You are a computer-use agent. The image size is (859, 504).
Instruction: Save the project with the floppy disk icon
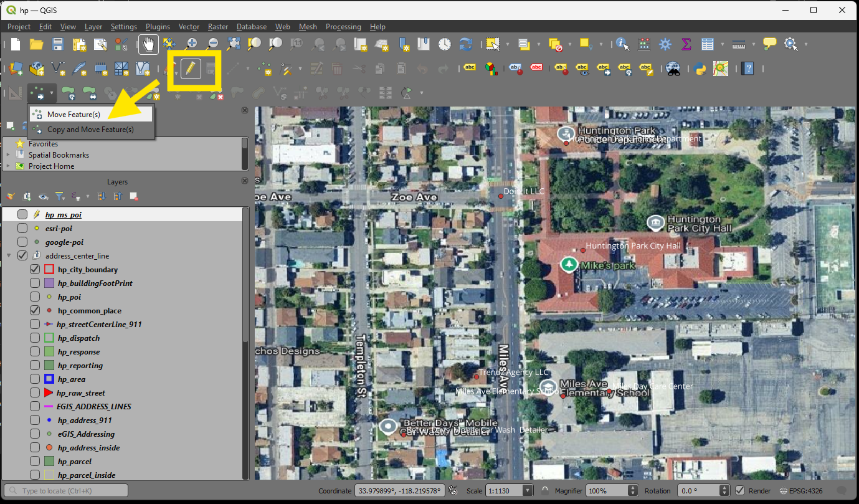(58, 44)
